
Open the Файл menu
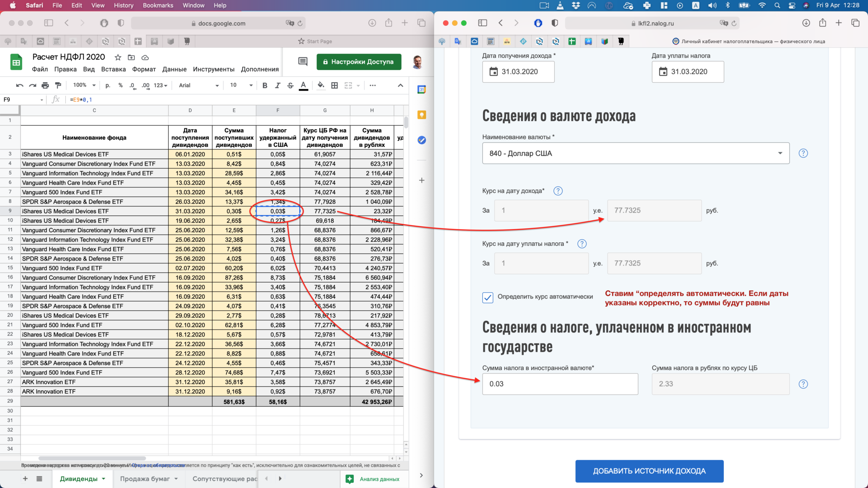click(40, 69)
